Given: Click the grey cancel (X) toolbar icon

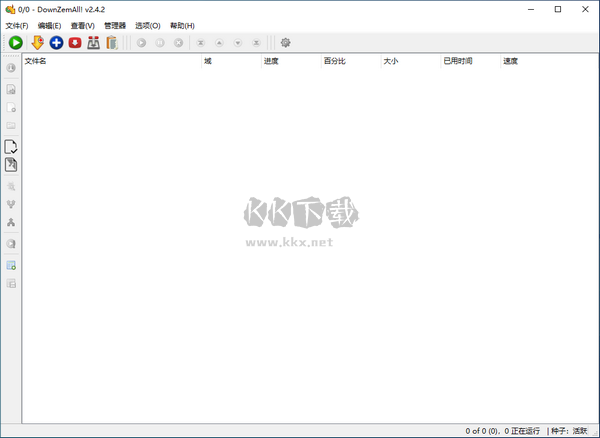Looking at the screenshot, I should click(178, 43).
